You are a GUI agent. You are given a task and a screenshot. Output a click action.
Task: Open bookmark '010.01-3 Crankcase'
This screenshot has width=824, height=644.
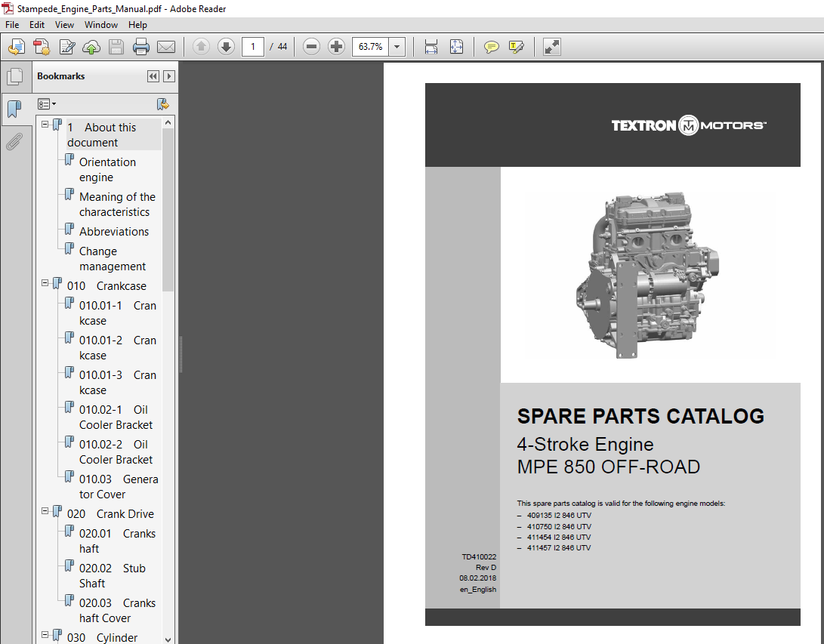coord(117,383)
